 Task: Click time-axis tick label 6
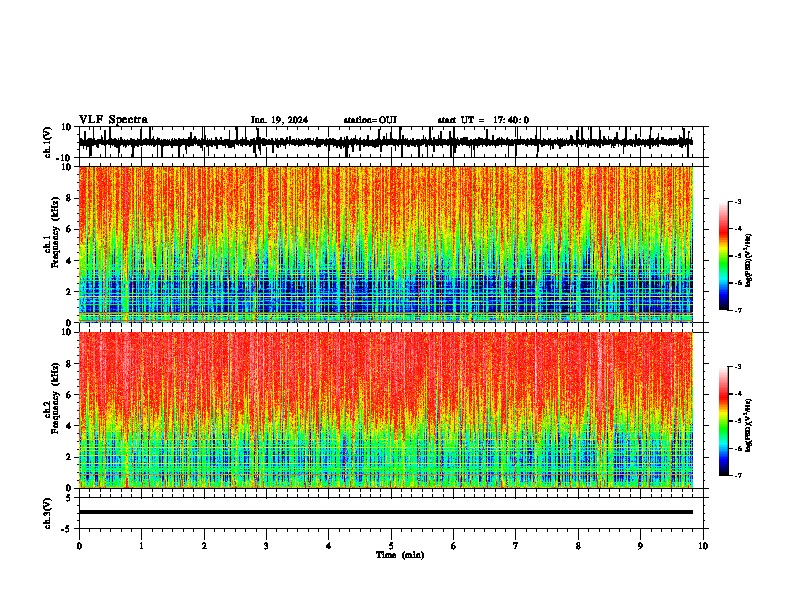(x=454, y=546)
